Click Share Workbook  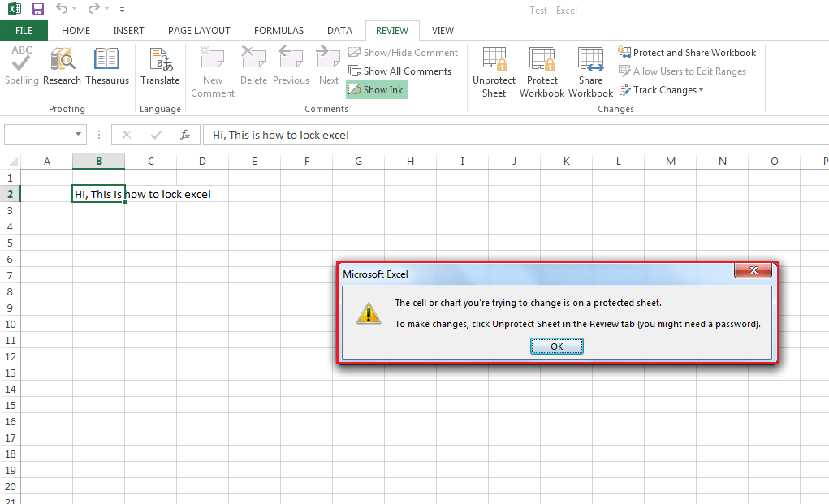pos(590,69)
